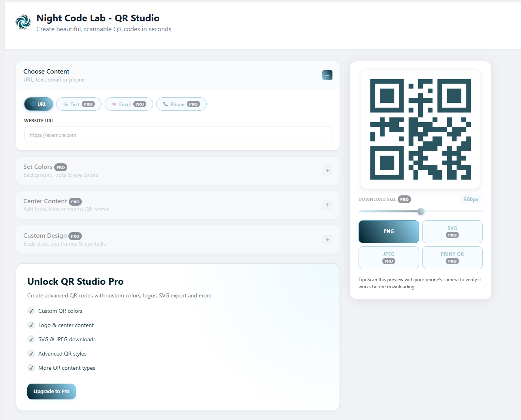Select the Phone content type
The height and width of the screenshot is (420, 521).
click(181, 104)
